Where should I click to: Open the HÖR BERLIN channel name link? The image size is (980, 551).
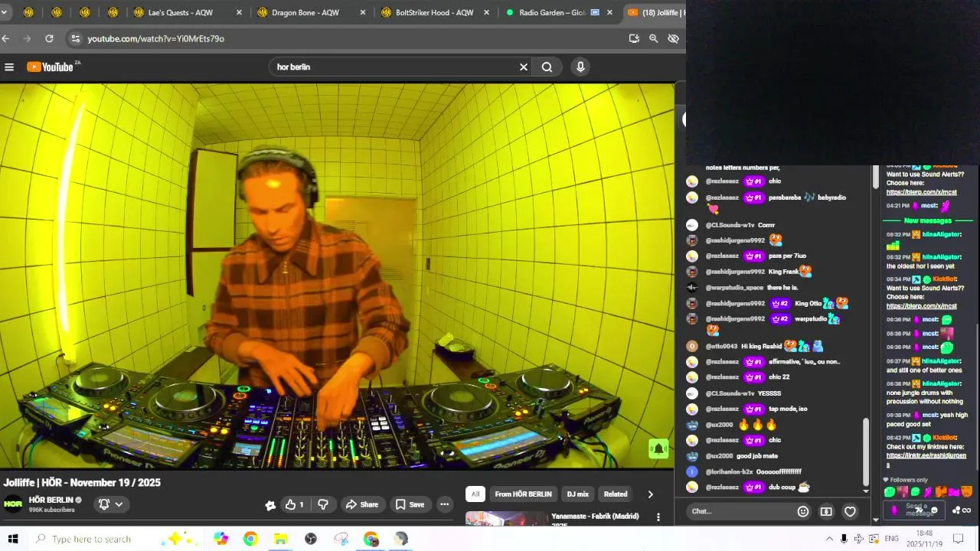click(x=51, y=500)
